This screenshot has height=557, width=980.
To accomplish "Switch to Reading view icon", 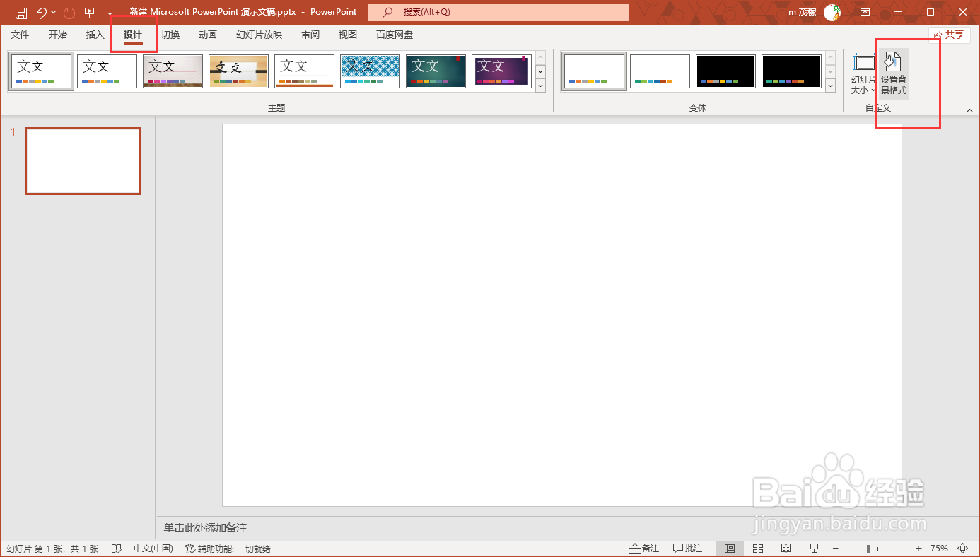I will [x=786, y=549].
